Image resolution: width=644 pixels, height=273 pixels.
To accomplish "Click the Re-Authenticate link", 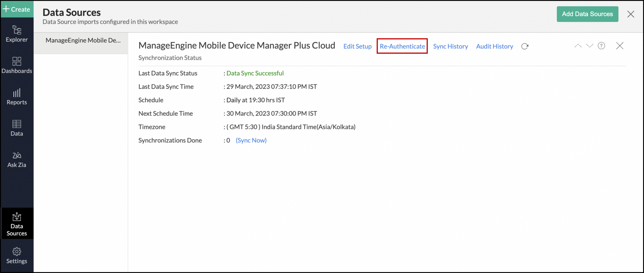I will point(402,46).
